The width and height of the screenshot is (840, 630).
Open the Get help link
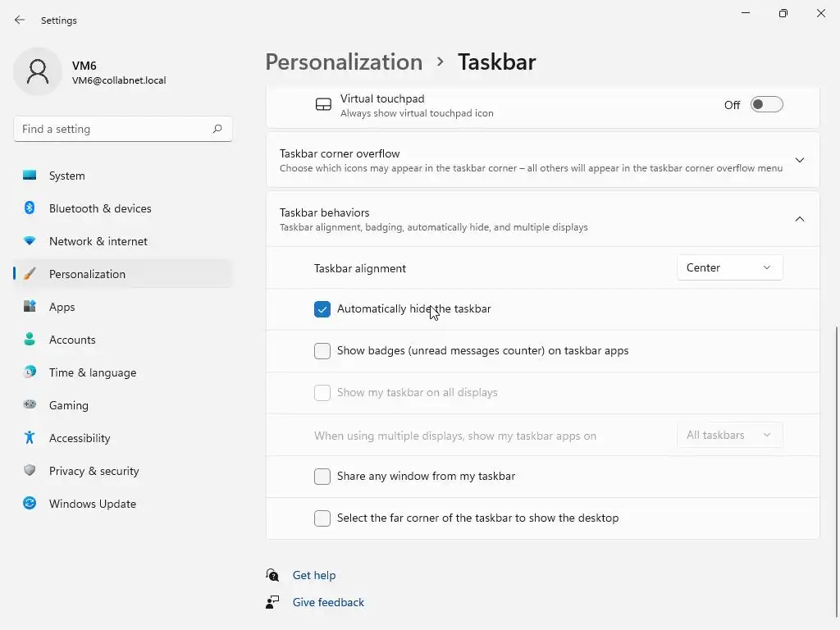[x=314, y=576]
